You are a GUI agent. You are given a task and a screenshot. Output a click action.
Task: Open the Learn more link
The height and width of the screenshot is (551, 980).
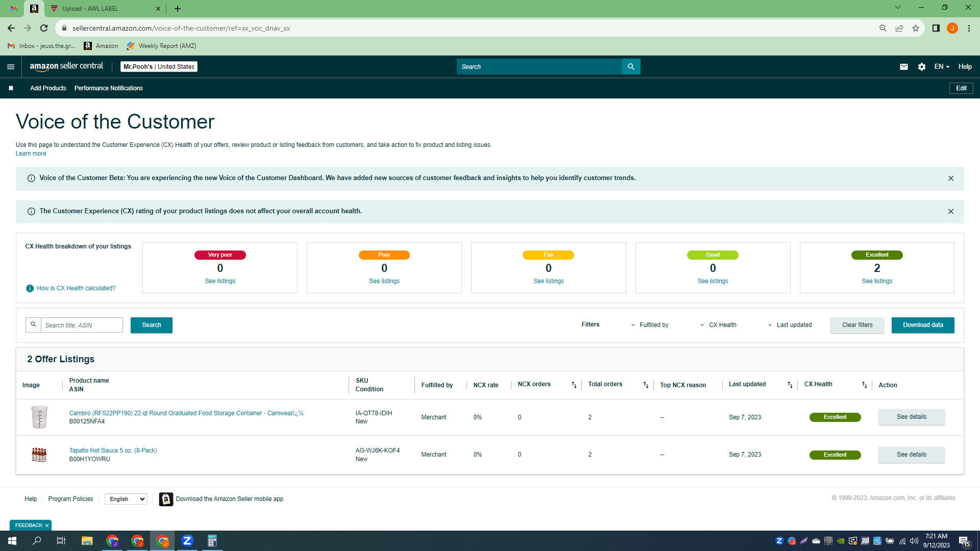tap(31, 154)
